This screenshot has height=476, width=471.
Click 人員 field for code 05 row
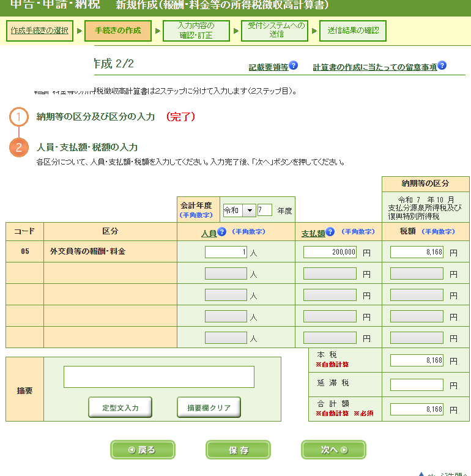click(226, 252)
